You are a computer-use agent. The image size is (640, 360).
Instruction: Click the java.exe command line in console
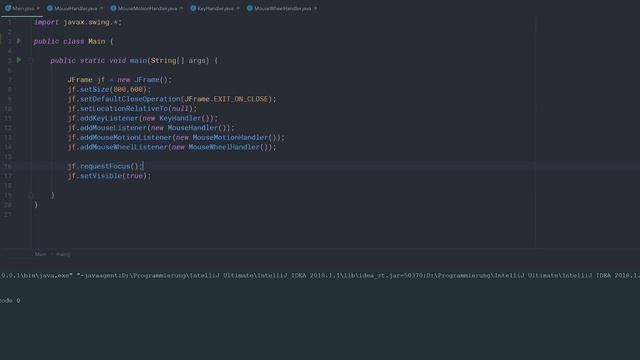[320, 276]
